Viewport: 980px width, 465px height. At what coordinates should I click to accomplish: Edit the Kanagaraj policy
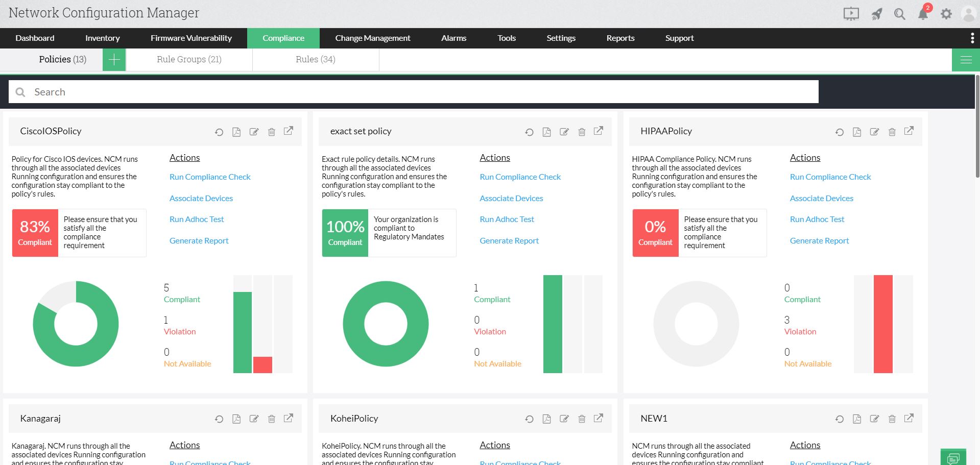[x=254, y=420]
